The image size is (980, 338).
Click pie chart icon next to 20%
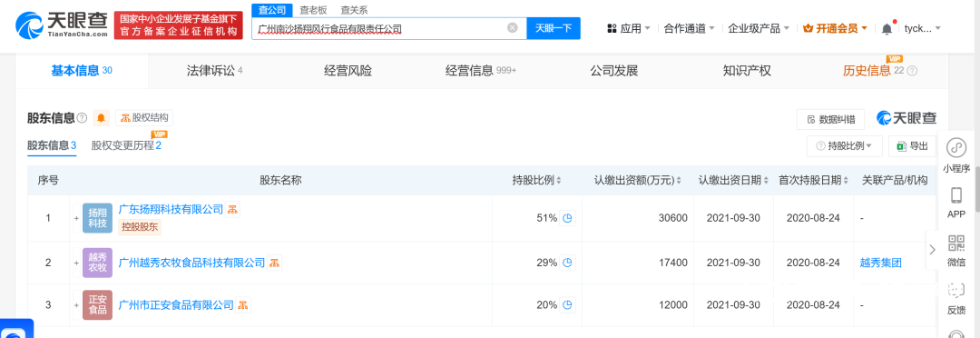(567, 304)
